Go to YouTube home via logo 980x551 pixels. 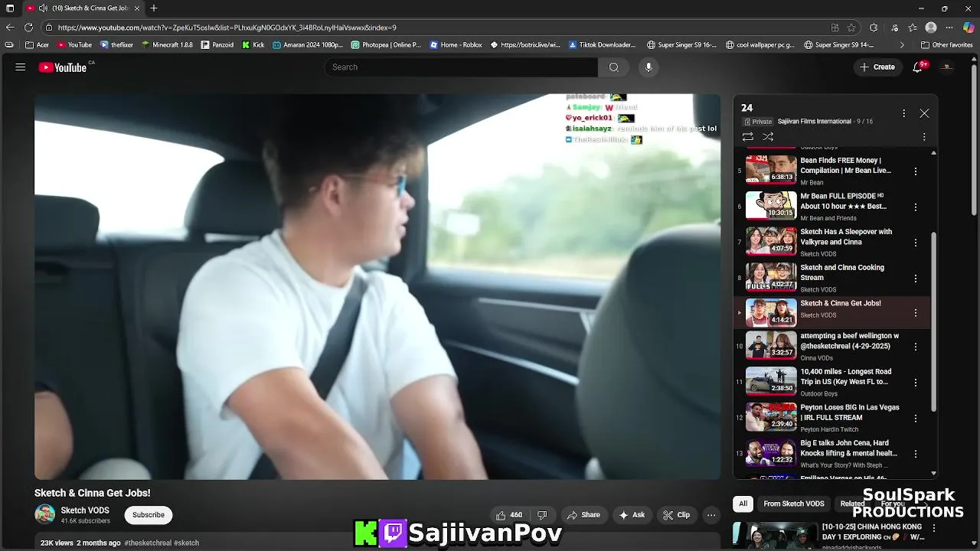[x=63, y=67]
